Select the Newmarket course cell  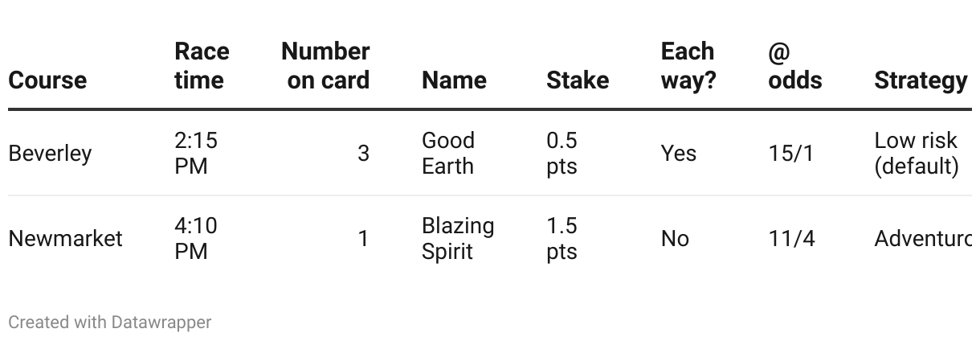[x=65, y=239]
